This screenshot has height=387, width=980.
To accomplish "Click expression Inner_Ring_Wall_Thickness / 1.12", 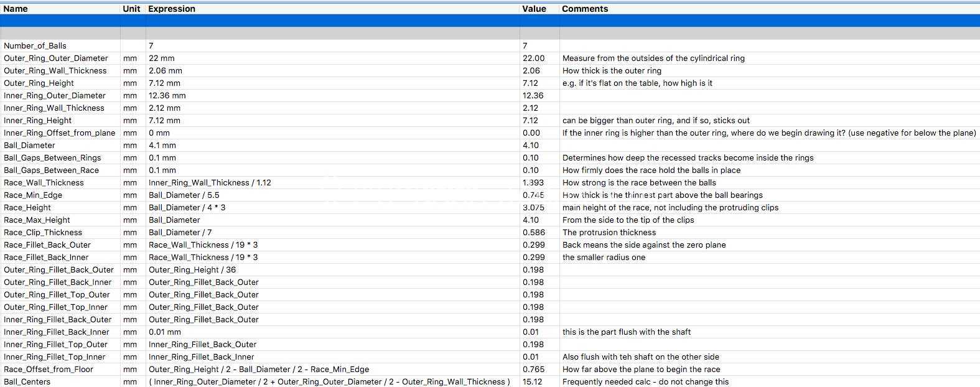I will coord(210,182).
